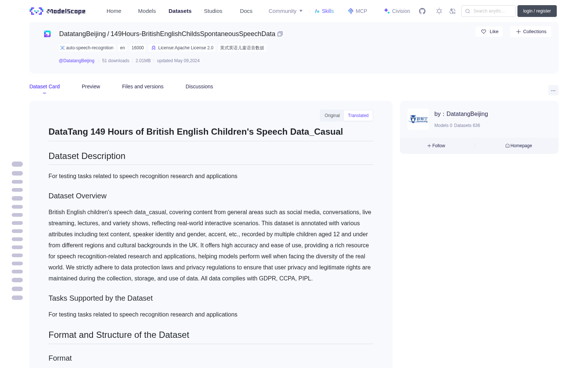The image size is (588, 368).
Task: Focus the Search anything input field
Action: coord(488,11)
